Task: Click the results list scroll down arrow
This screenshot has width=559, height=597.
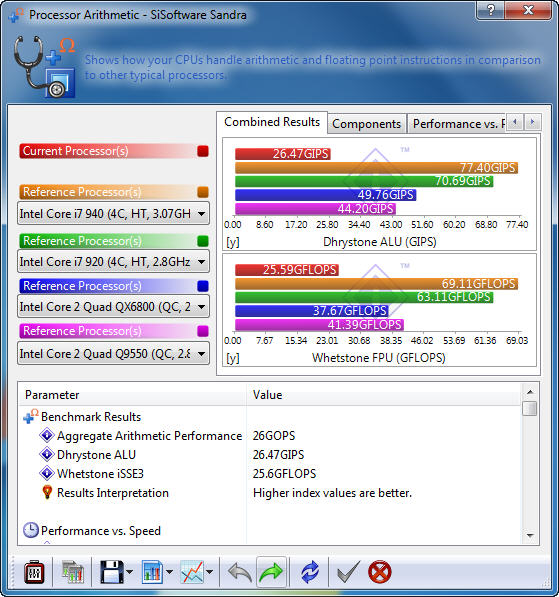Action: point(530,535)
